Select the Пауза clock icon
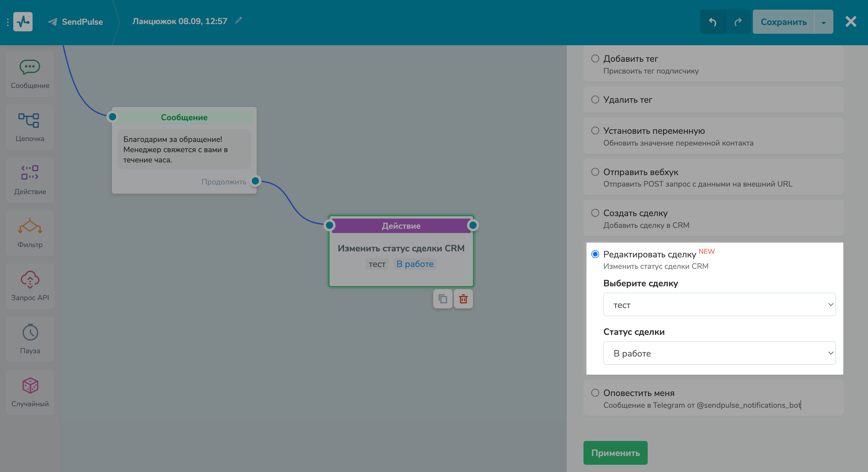Viewport: 868px width, 472px height. coord(30,332)
